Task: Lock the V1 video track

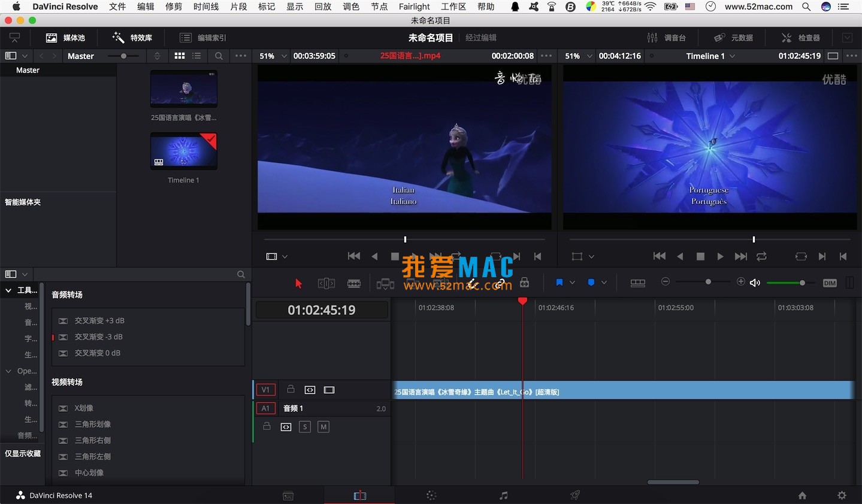Action: pyautogui.click(x=291, y=389)
